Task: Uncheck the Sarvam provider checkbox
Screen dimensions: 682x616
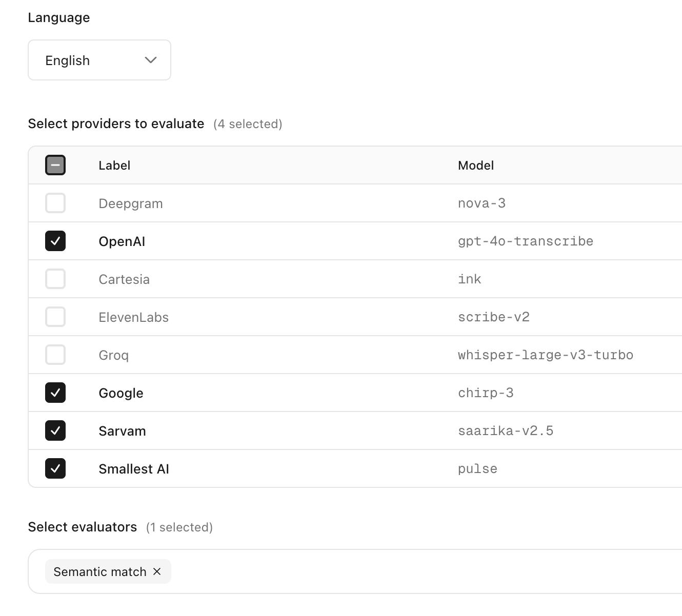Action: pyautogui.click(x=55, y=430)
